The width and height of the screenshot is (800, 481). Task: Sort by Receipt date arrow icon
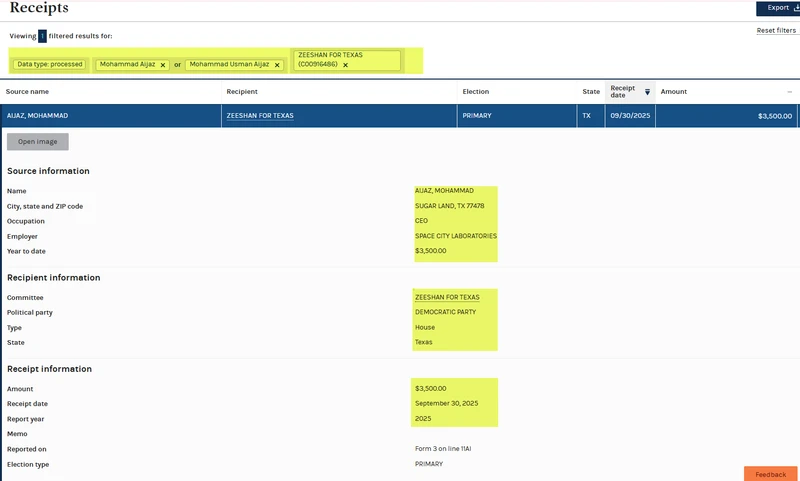pyautogui.click(x=647, y=92)
